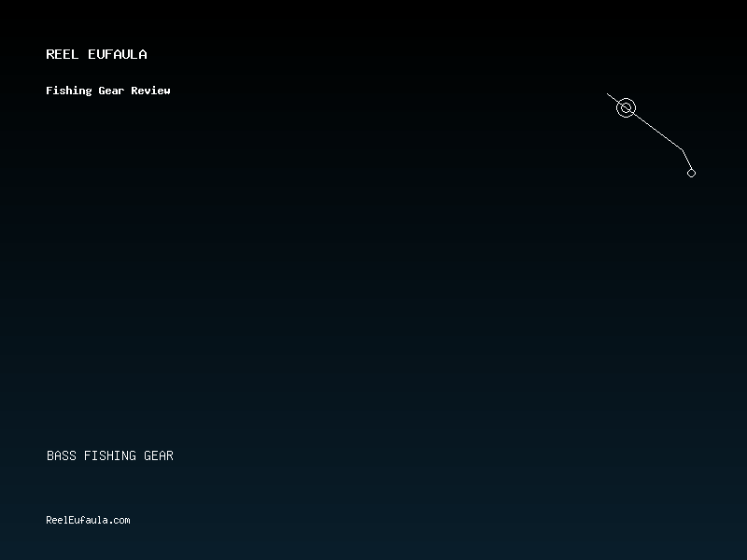Click the .com ending of the website address

120,521
